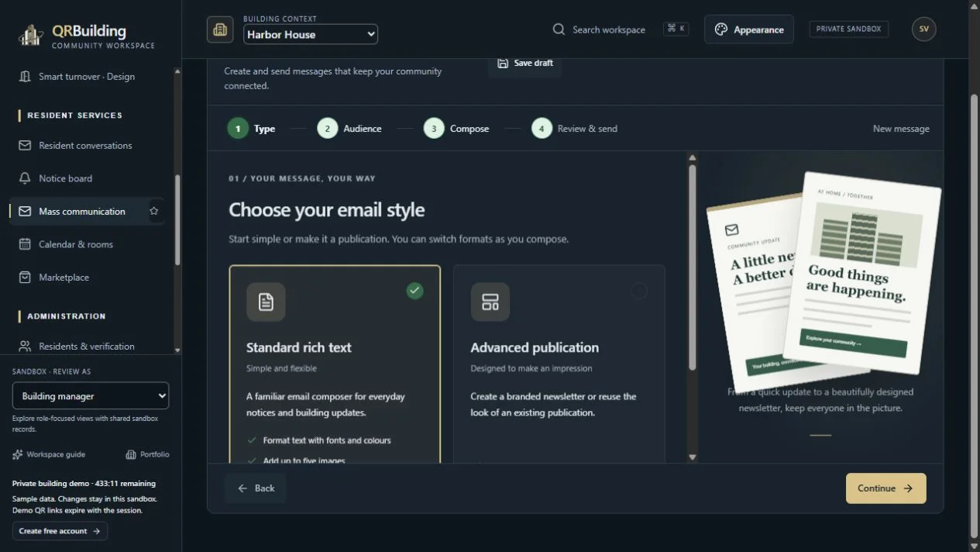Click the Save draft button

(x=525, y=64)
